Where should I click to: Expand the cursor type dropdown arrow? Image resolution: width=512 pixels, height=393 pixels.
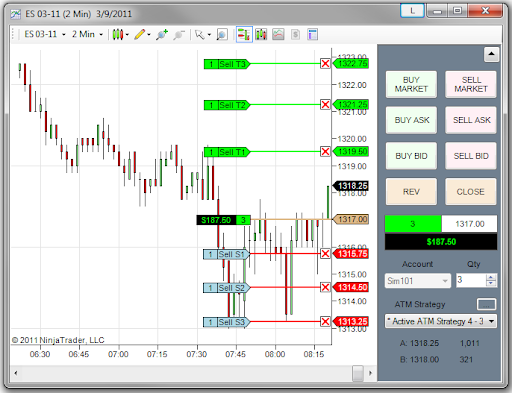(209, 34)
